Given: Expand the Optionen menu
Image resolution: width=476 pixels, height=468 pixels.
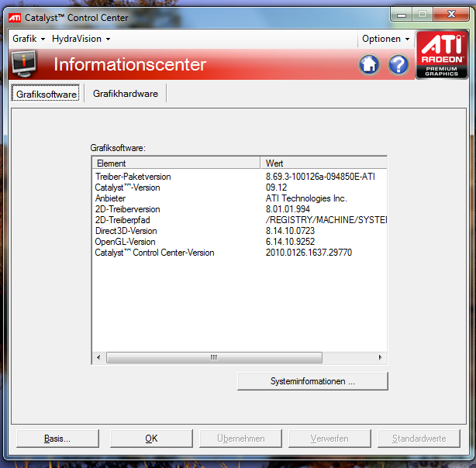Looking at the screenshot, I should 385,39.
